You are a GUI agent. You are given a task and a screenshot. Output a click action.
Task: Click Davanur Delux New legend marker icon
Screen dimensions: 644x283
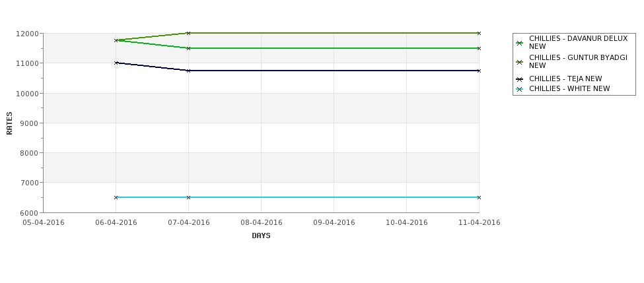coord(520,43)
